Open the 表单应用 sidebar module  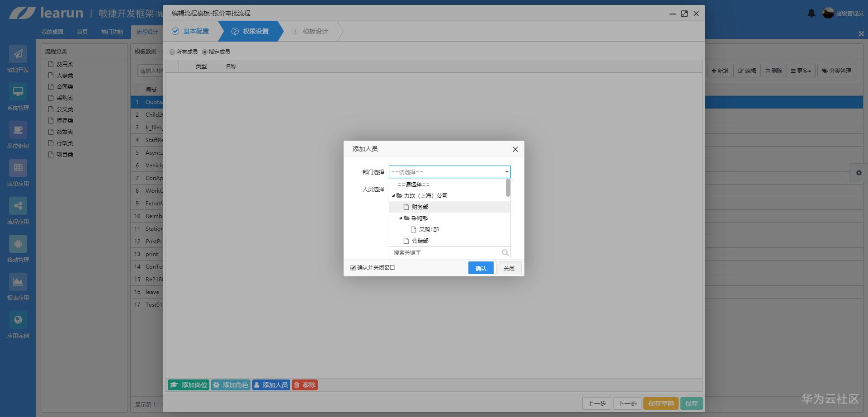(x=18, y=173)
